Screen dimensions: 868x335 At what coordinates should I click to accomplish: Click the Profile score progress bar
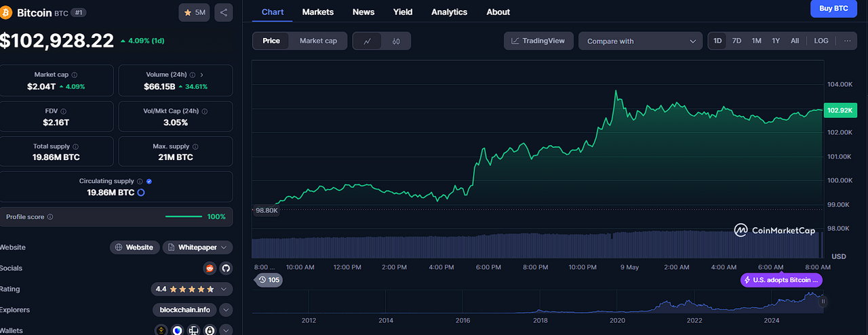pos(184,217)
